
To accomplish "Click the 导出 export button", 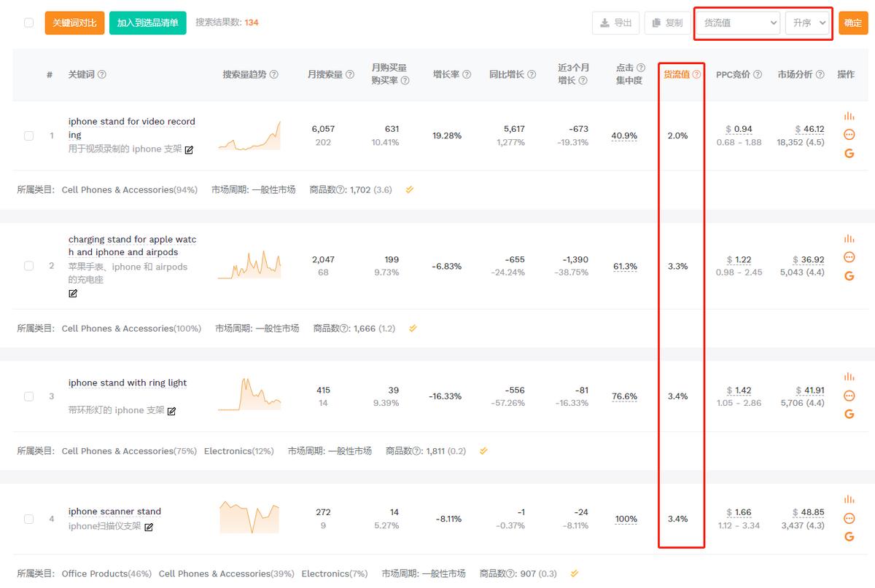I will (615, 23).
